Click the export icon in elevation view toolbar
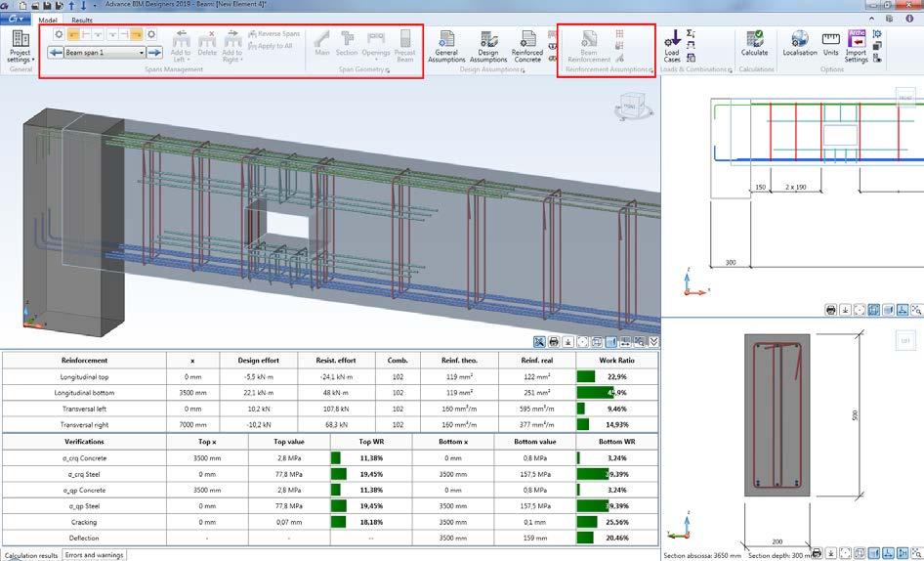This screenshot has width=924, height=561. coord(845,309)
